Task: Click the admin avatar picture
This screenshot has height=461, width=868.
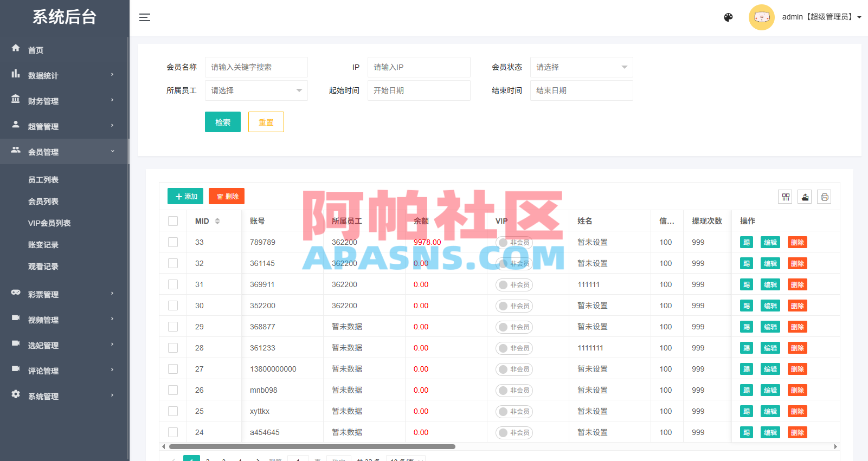Action: tap(762, 17)
